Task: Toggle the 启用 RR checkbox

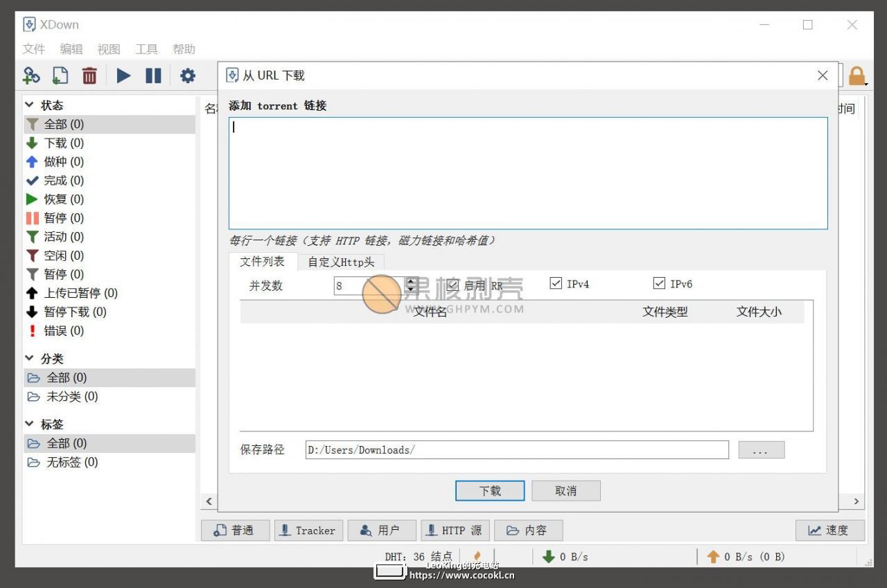Action: tap(453, 284)
